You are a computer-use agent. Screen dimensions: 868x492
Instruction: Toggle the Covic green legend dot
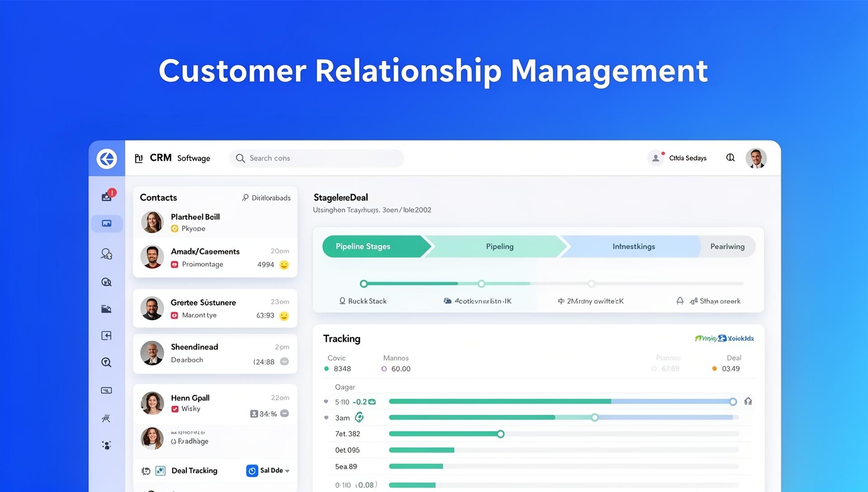(326, 369)
